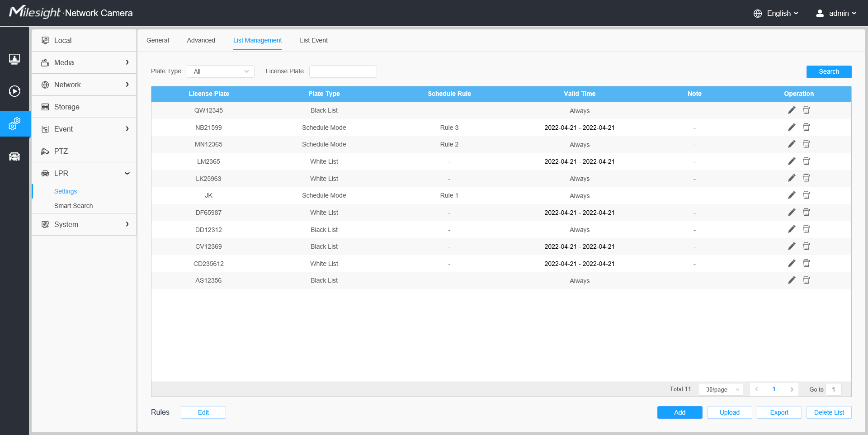The height and width of the screenshot is (435, 868).
Task: Open Smart Search under LPR
Action: click(x=73, y=206)
